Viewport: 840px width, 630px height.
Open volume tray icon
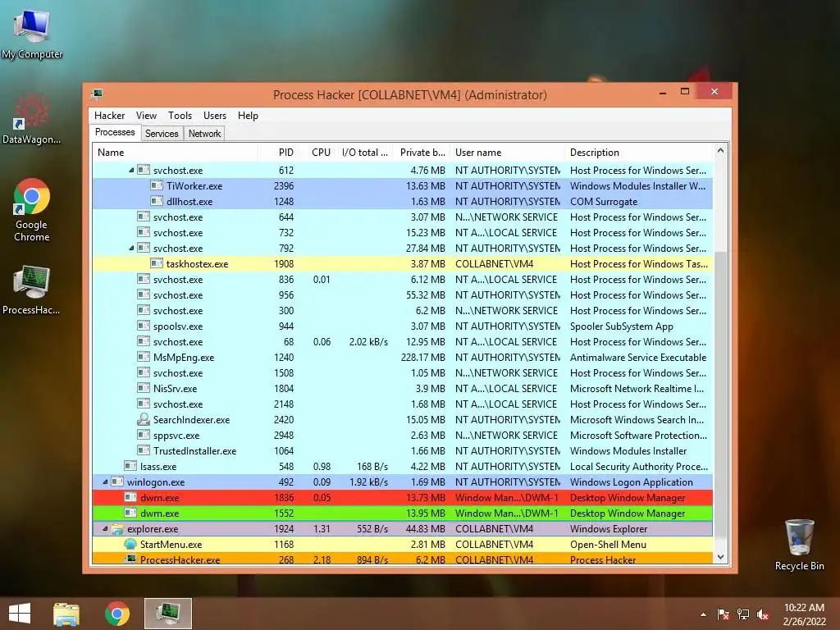763,614
